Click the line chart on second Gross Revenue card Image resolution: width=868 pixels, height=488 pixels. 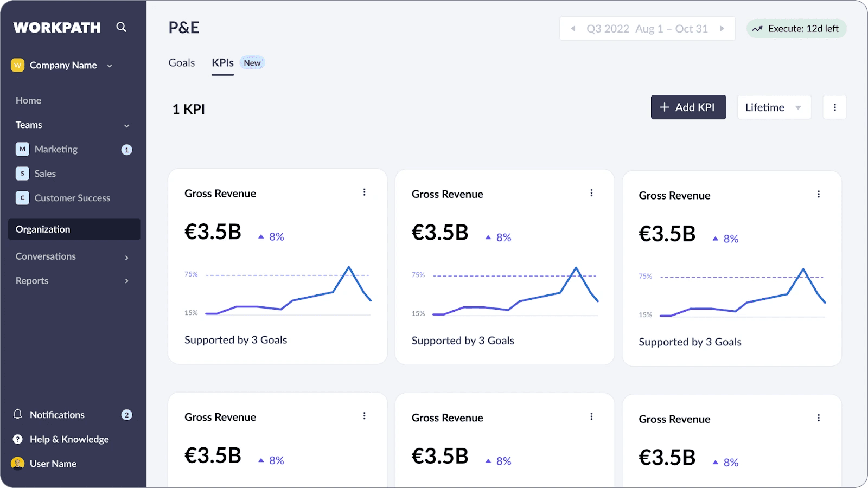515,293
